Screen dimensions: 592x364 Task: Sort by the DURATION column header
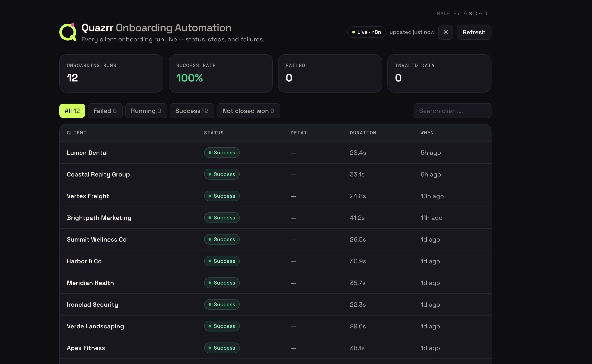(363, 133)
